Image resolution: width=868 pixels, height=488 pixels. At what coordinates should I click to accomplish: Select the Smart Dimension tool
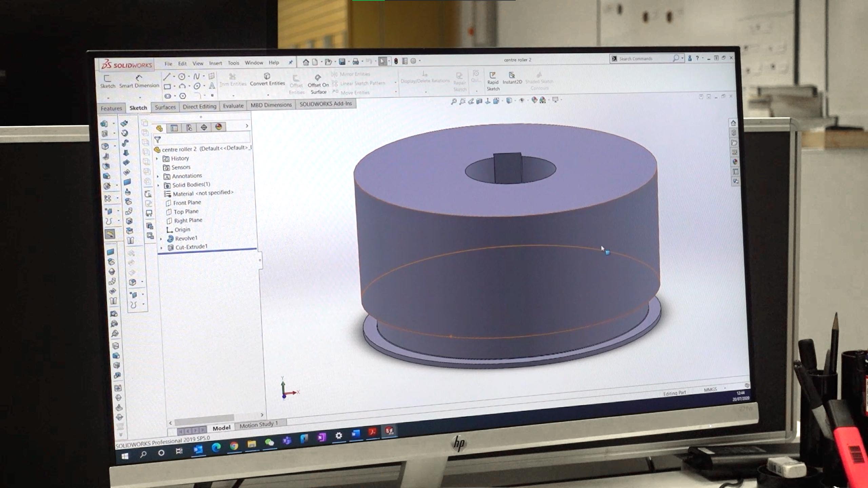[139, 81]
